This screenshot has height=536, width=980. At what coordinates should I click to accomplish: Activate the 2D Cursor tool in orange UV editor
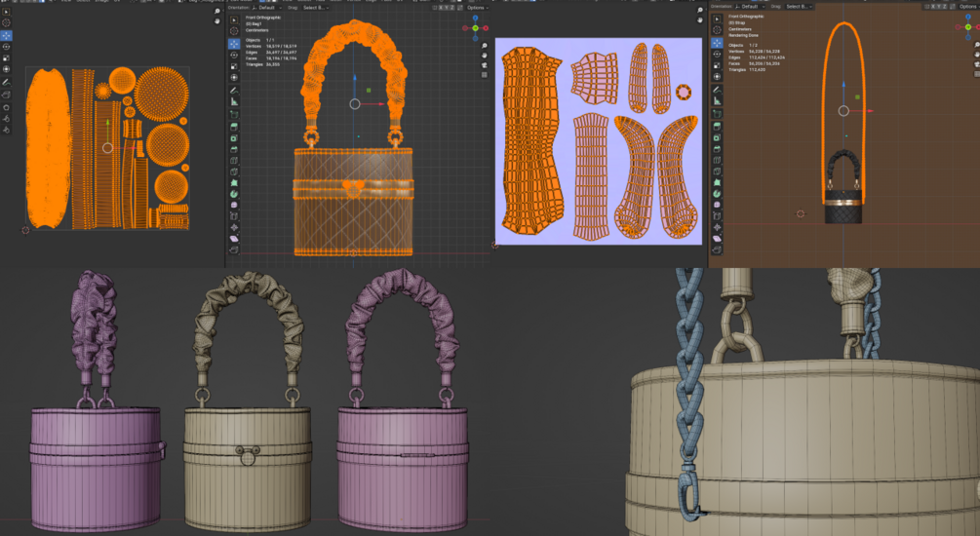(6, 22)
